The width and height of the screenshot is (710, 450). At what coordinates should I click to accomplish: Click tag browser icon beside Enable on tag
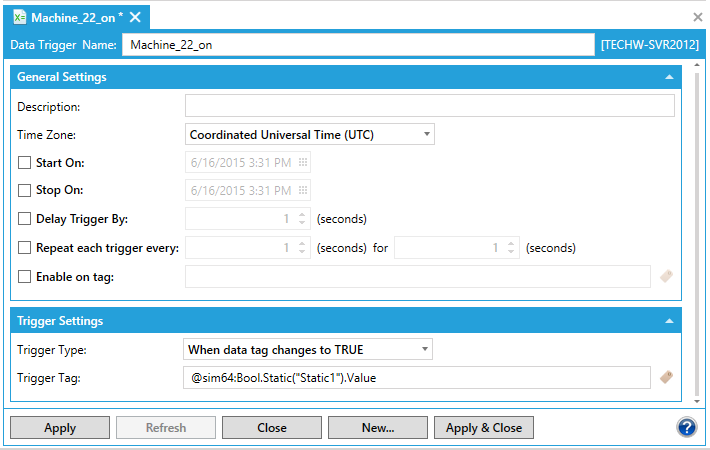[667, 277]
